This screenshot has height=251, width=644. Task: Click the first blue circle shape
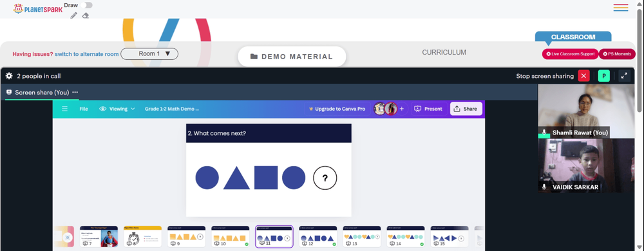pos(207,178)
